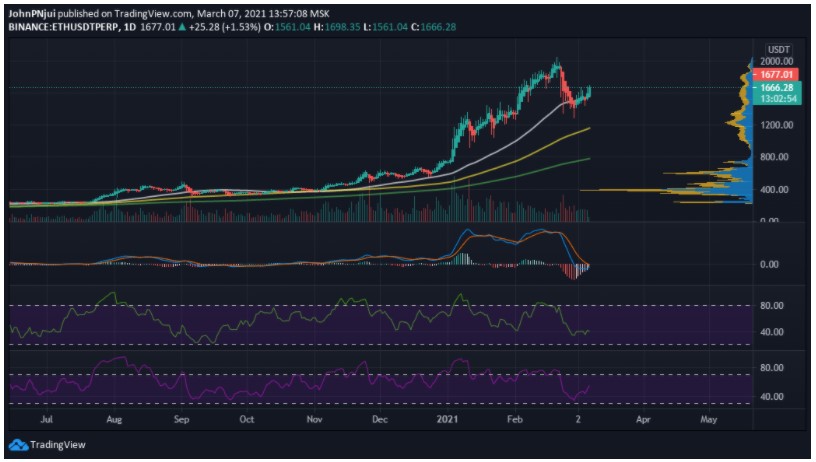The image size is (816, 462).
Task: Click the 2000.00 price axis label
Action: (x=776, y=61)
